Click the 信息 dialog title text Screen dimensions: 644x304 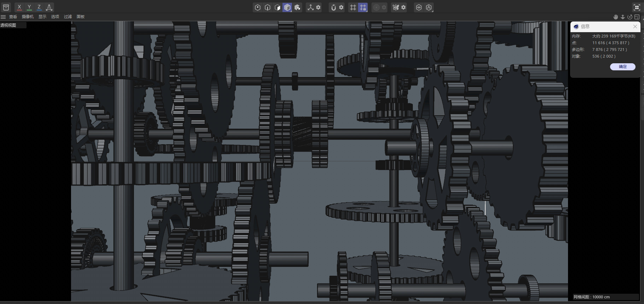pyautogui.click(x=585, y=27)
